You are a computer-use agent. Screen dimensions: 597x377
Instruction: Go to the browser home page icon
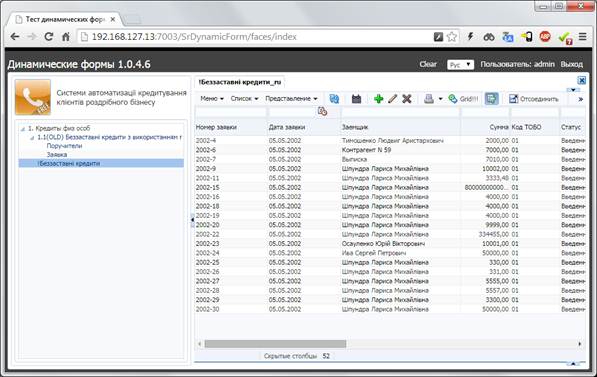pyautogui.click(x=65, y=37)
